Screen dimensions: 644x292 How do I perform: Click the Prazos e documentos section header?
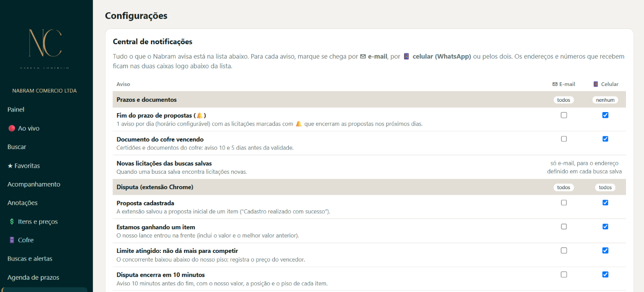(369, 100)
